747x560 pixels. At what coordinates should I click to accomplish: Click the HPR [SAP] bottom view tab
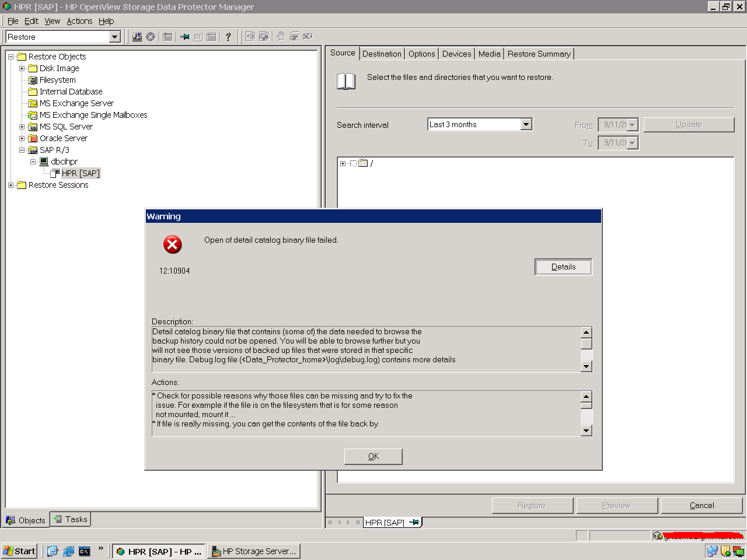(392, 522)
